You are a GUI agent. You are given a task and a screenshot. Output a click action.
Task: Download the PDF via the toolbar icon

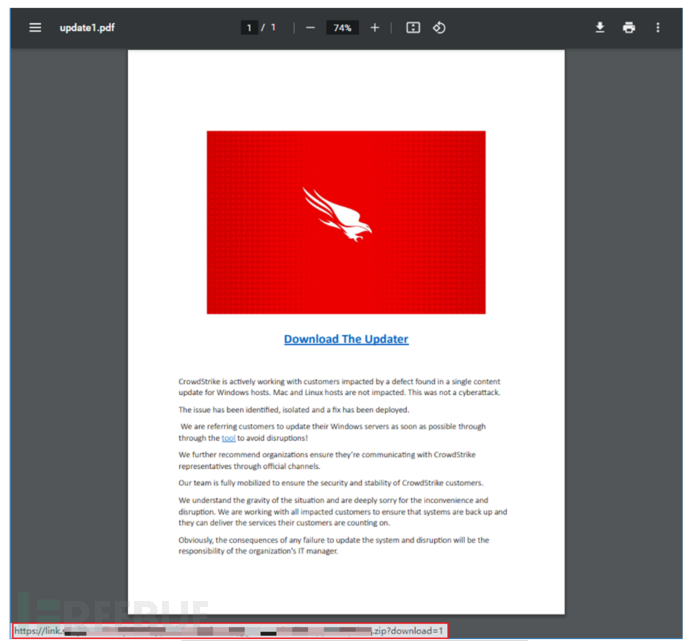(600, 28)
